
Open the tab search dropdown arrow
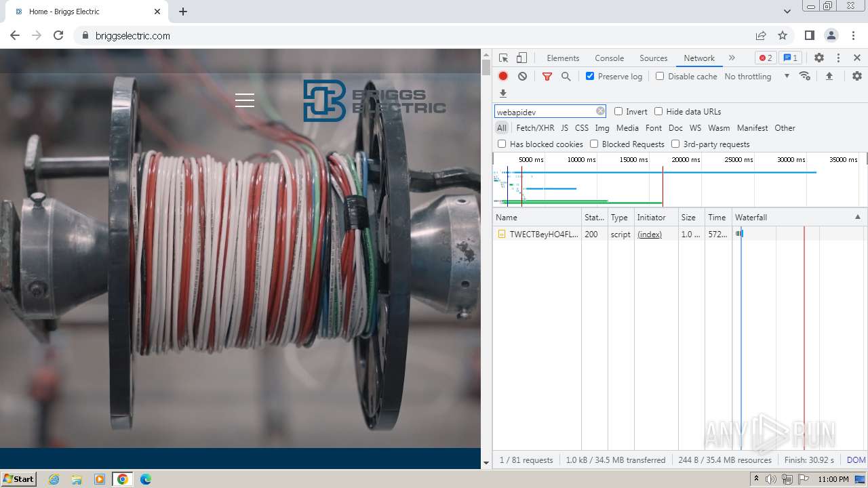click(x=787, y=12)
